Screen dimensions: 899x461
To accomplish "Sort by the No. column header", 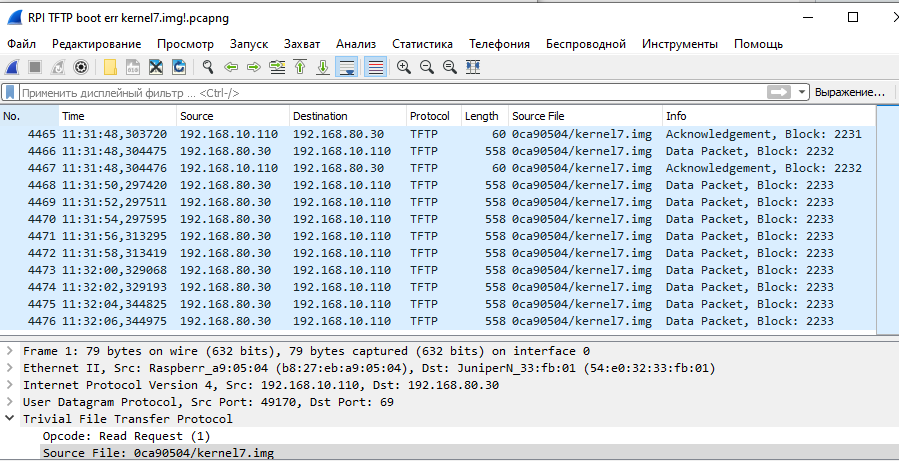I will click(29, 116).
